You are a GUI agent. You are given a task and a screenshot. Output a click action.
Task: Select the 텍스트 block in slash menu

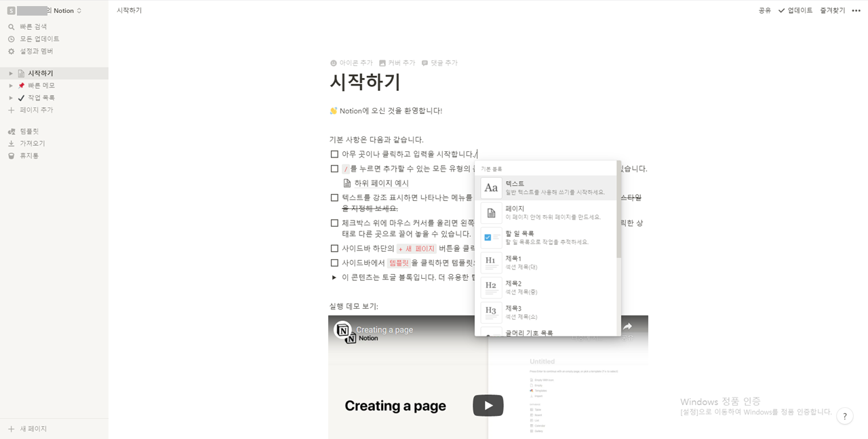pos(546,188)
